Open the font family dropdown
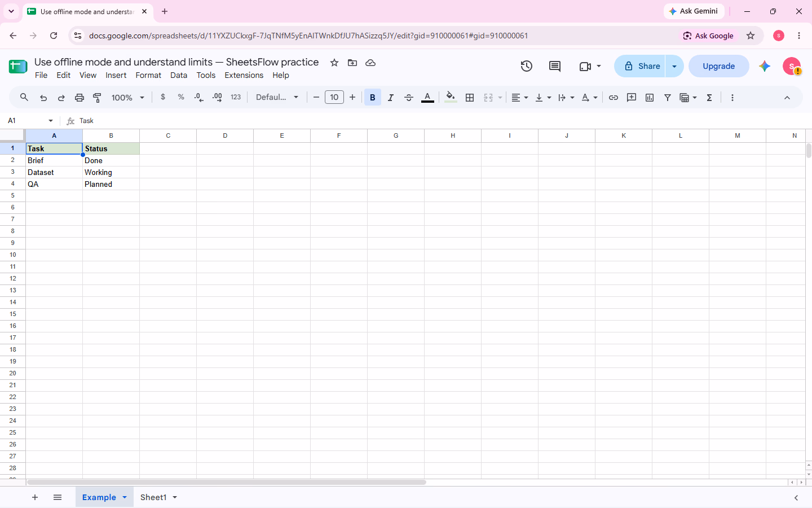 point(277,97)
